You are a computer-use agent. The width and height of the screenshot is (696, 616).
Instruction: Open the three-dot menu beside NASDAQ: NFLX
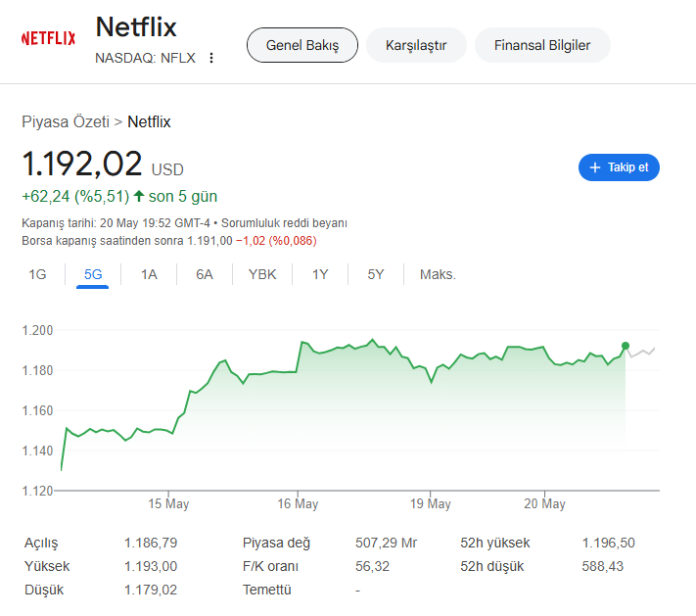pos(211,58)
